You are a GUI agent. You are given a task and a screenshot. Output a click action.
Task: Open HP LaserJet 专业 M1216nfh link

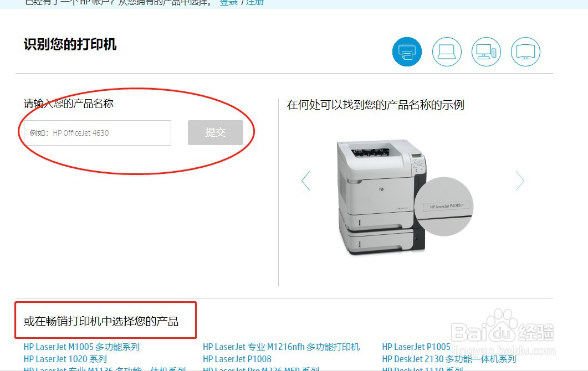click(281, 347)
